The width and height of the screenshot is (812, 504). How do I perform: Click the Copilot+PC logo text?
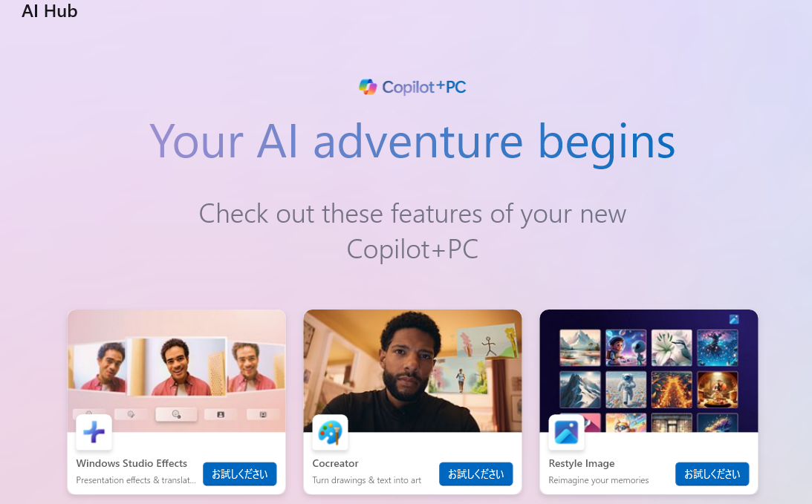[424, 87]
